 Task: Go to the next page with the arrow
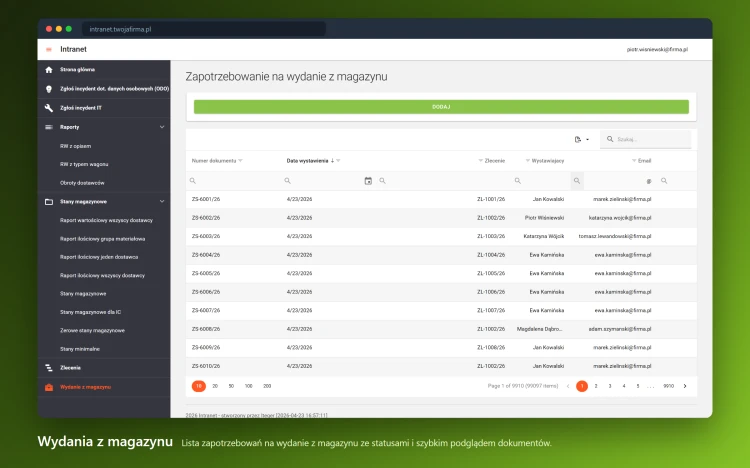tap(685, 386)
